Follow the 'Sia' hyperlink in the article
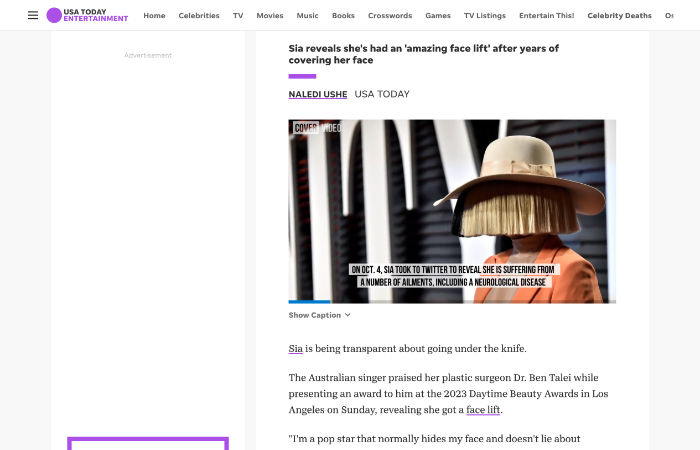The image size is (700, 450). click(x=295, y=349)
